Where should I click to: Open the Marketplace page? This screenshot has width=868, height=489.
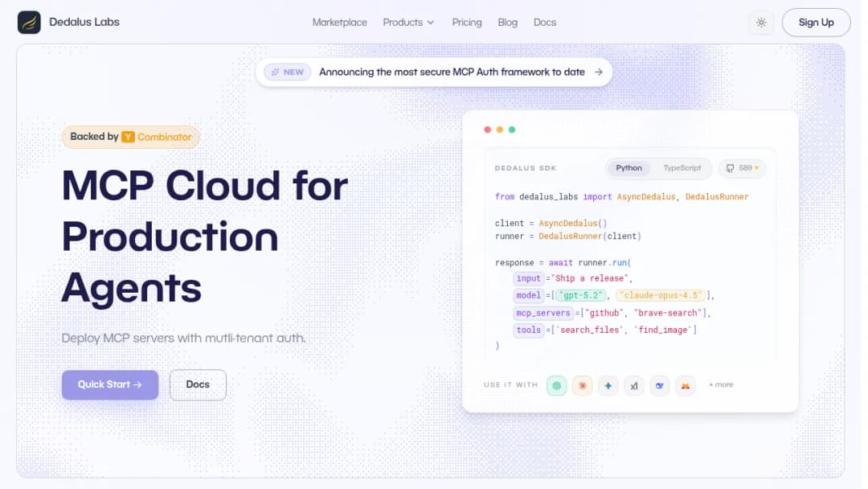[339, 23]
